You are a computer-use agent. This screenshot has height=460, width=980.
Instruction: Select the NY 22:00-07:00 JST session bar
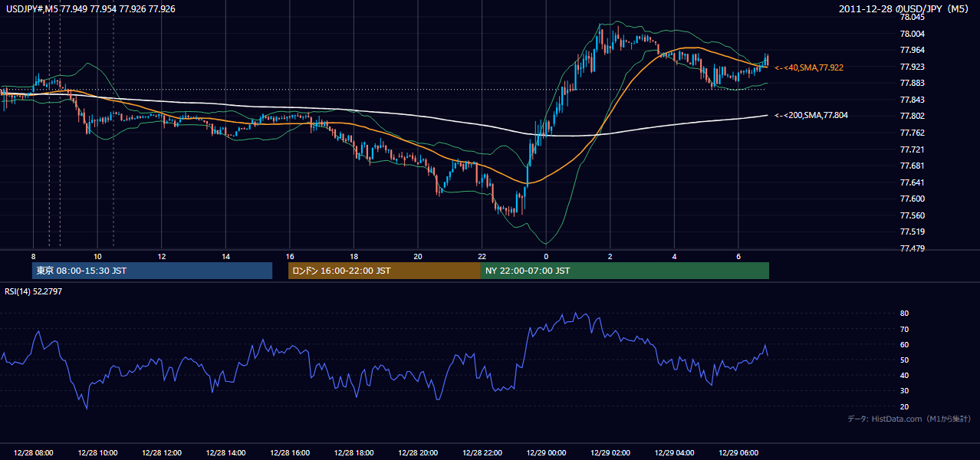click(x=625, y=271)
